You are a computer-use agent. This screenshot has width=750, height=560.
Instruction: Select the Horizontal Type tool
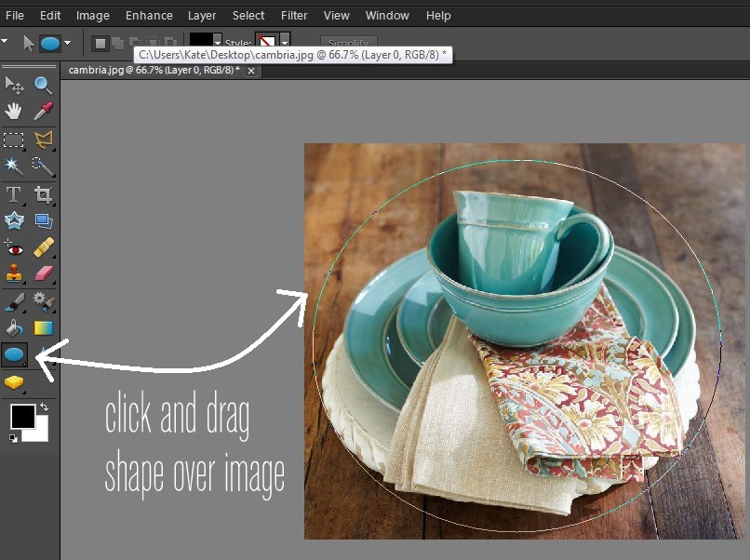tap(14, 194)
